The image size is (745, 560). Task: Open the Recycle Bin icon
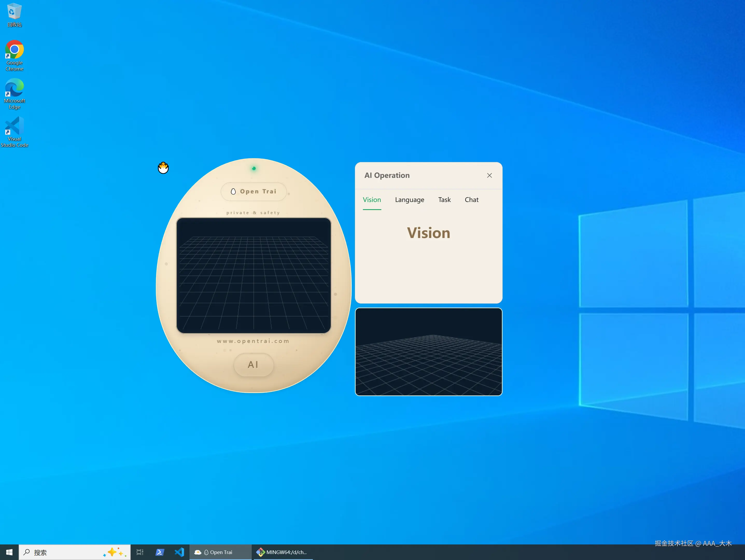point(15,15)
